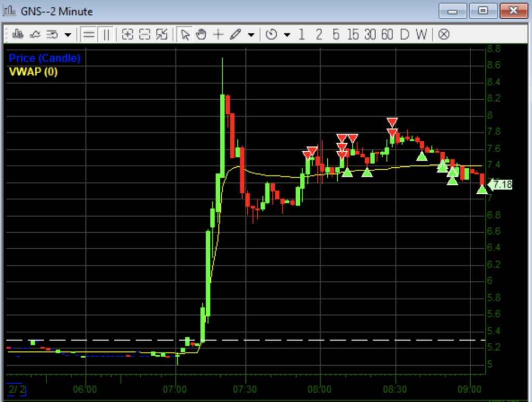Click the clock time period icon
The image size is (532, 402).
(x=271, y=34)
